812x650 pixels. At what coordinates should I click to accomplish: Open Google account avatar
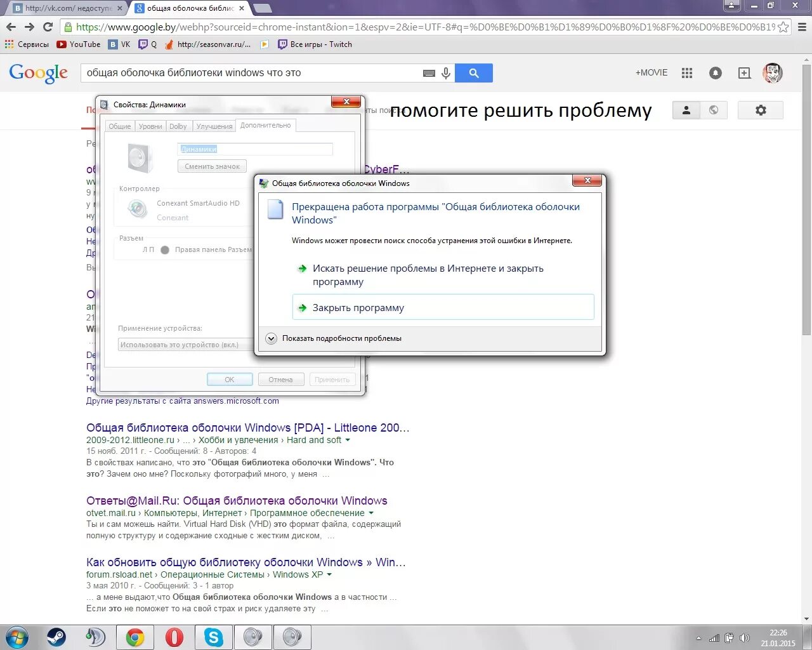pos(773,73)
